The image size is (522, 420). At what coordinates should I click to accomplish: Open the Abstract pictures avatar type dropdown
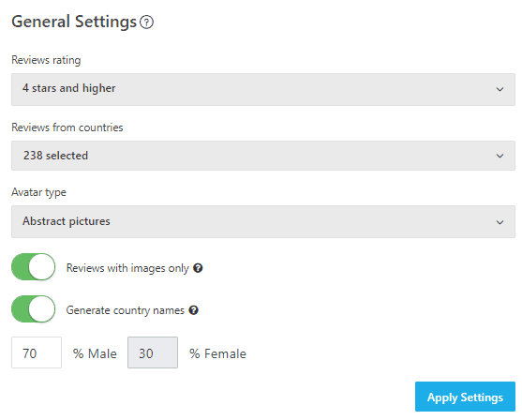click(263, 221)
